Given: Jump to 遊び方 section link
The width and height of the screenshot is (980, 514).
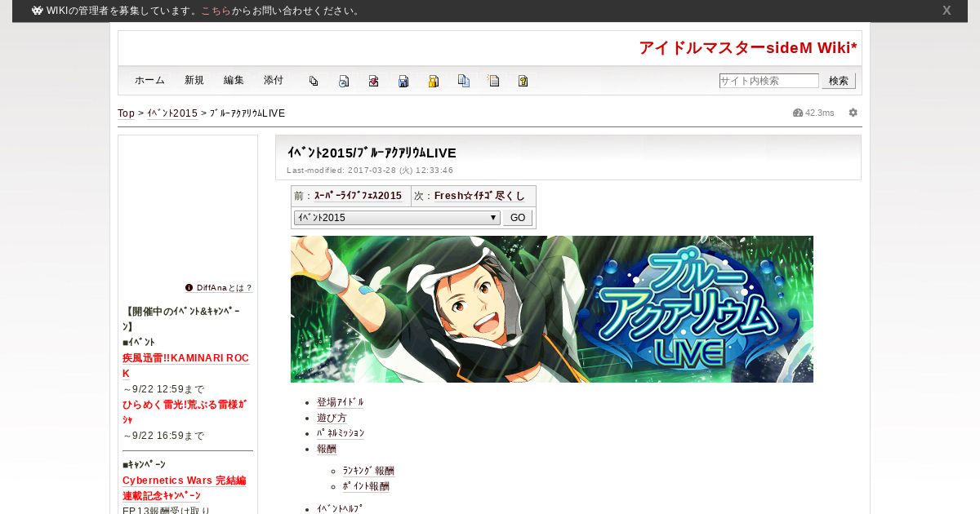Looking at the screenshot, I should [x=332, y=418].
